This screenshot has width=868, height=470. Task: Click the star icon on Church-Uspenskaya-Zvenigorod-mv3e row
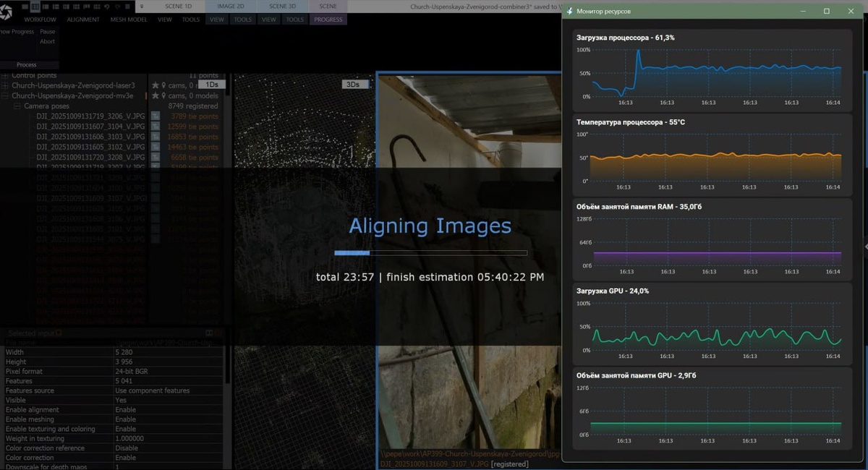[x=155, y=95]
